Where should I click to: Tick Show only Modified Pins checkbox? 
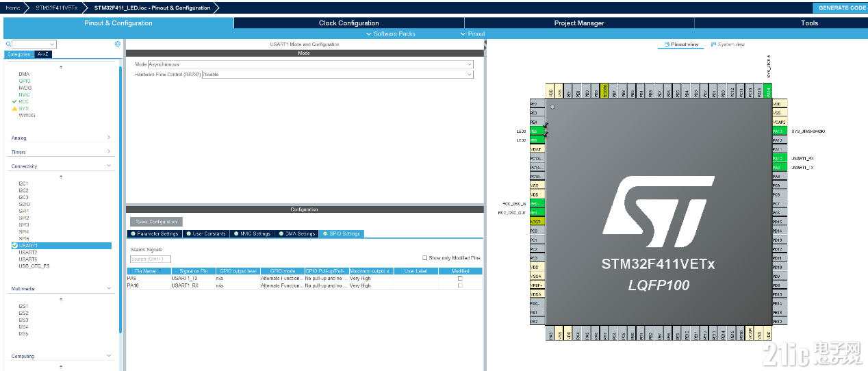coord(424,258)
